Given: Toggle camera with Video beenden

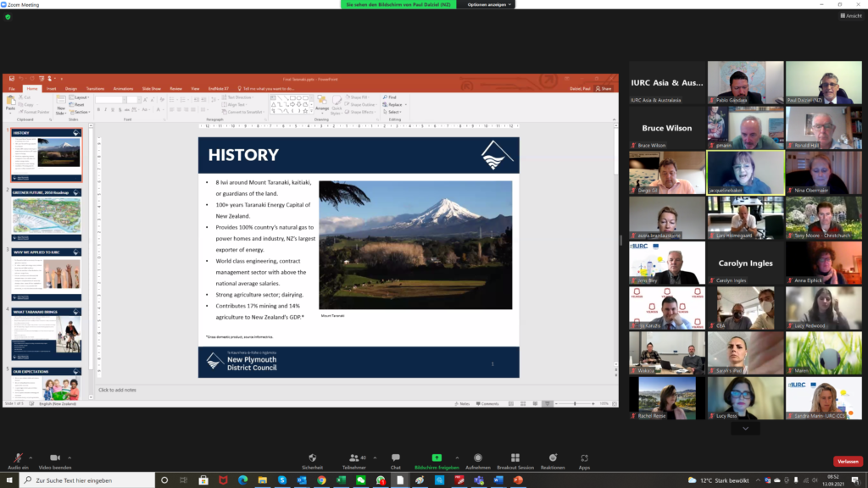Looking at the screenshot, I should [54, 457].
